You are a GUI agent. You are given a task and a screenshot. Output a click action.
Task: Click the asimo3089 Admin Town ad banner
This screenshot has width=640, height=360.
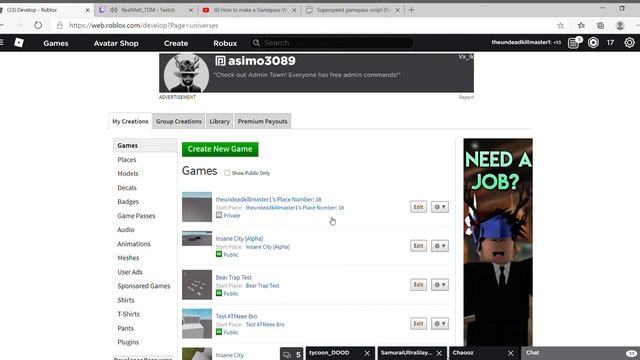[x=316, y=73]
